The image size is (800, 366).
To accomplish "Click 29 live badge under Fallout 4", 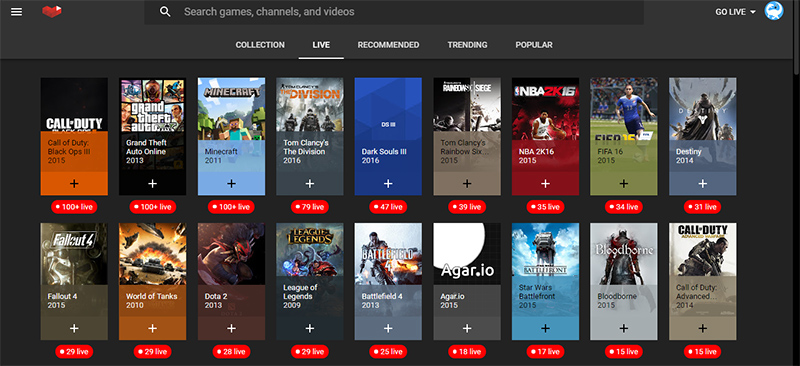I will (74, 352).
